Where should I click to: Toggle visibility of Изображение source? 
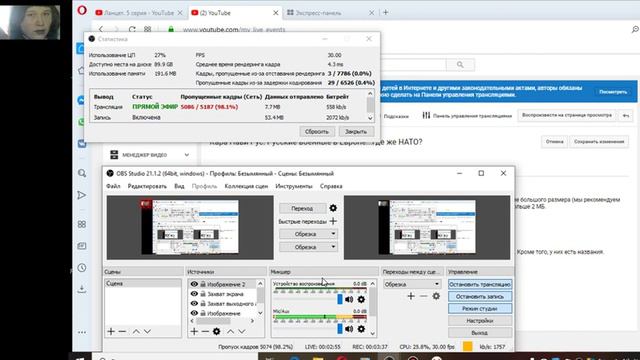point(194,313)
